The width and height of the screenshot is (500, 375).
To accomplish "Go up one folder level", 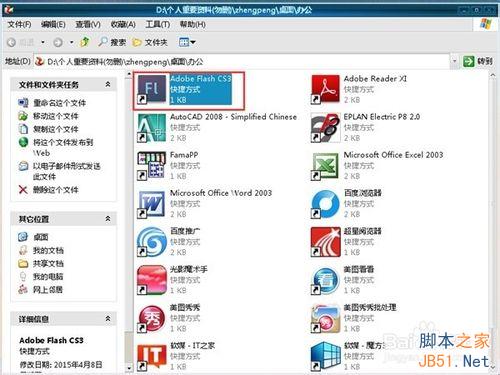I will (85, 42).
